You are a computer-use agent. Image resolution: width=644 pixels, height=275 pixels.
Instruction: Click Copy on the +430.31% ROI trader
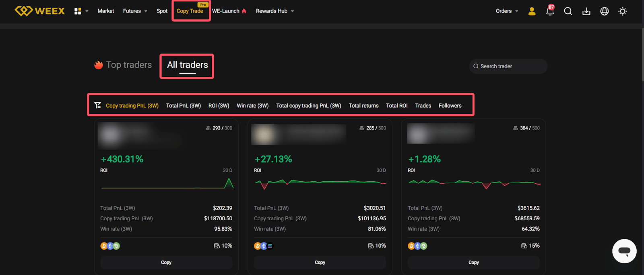click(x=166, y=263)
